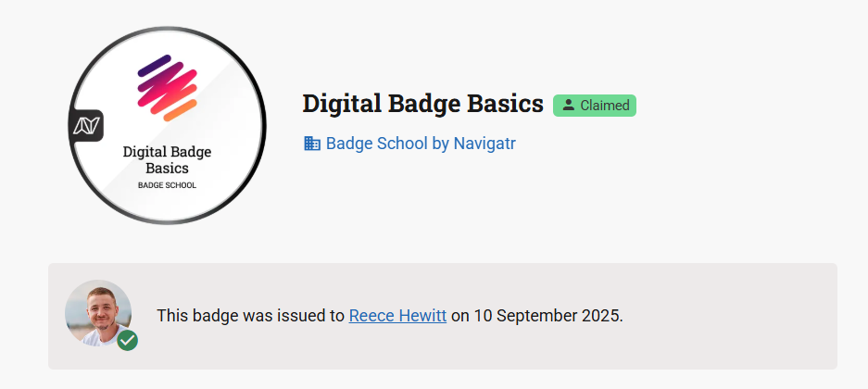Click the Digital Badge Basics text inside badge

pyautogui.click(x=167, y=159)
